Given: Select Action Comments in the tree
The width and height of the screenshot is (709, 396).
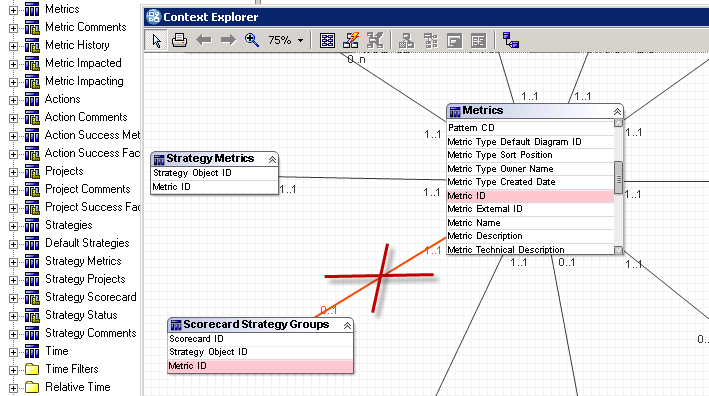Looking at the screenshot, I should (x=86, y=117).
